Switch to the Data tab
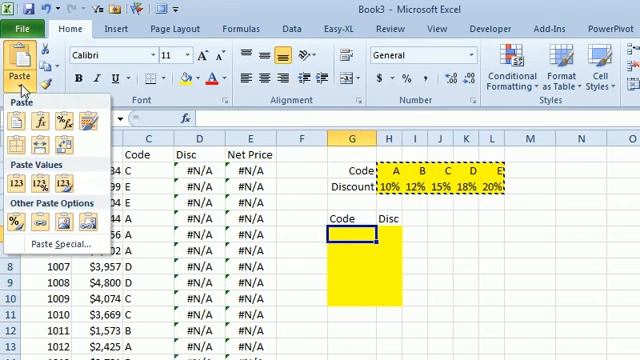The image size is (640, 360). (x=292, y=29)
